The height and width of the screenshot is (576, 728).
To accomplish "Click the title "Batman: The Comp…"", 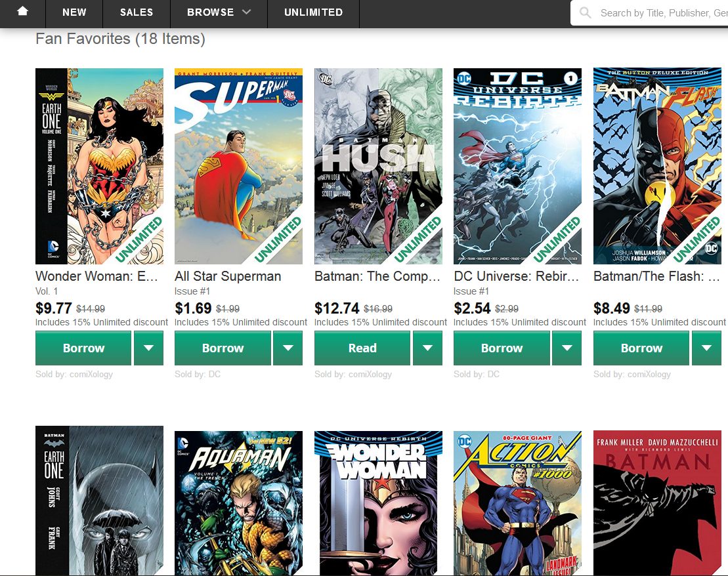I will pos(377,276).
